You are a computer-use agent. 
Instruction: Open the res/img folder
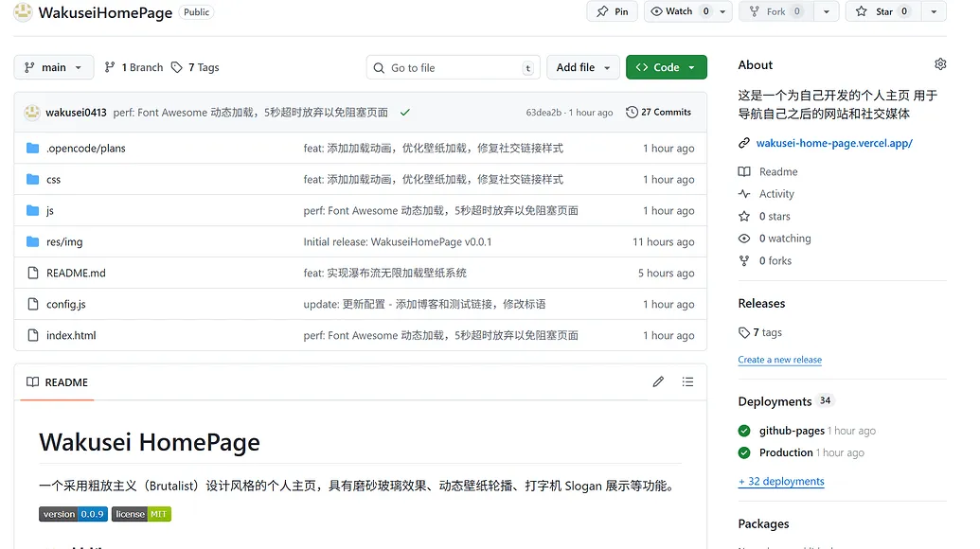tap(64, 241)
